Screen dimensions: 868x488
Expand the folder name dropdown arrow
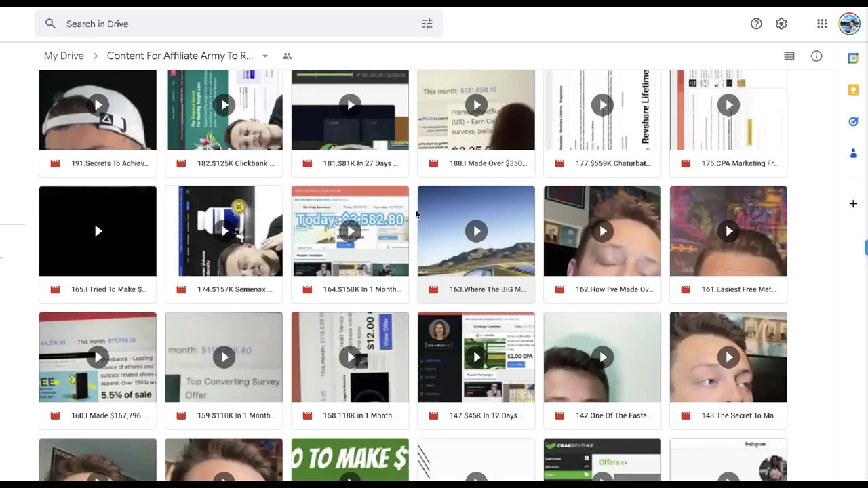(x=265, y=56)
